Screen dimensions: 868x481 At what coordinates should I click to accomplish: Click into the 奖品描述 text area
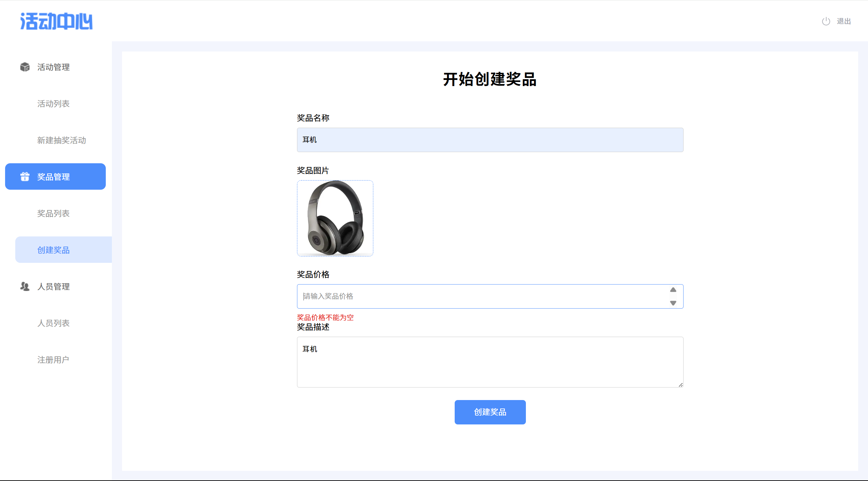[x=490, y=362]
